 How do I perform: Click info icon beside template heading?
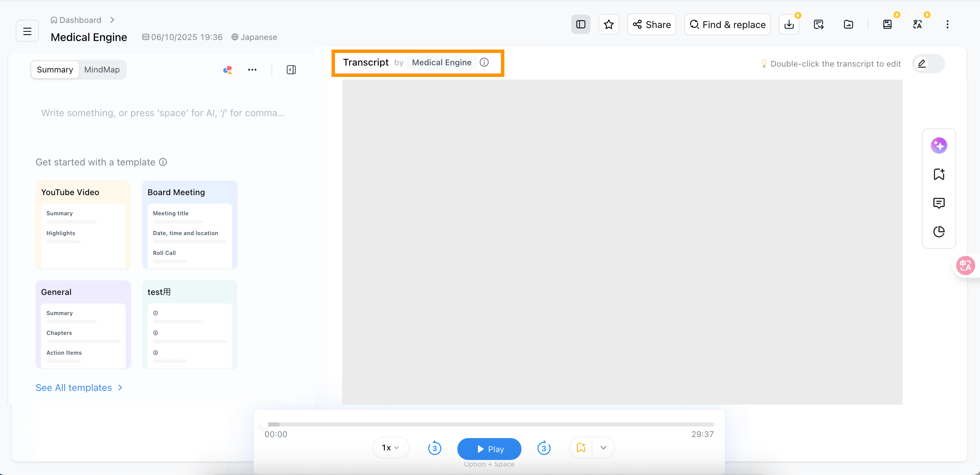[x=163, y=162]
